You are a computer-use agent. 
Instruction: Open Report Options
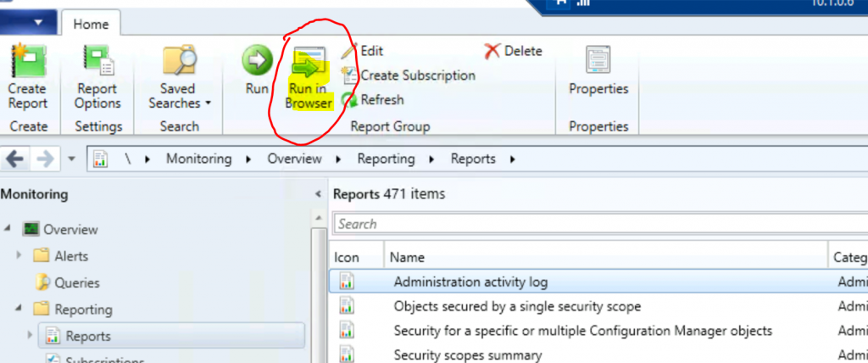tap(97, 77)
